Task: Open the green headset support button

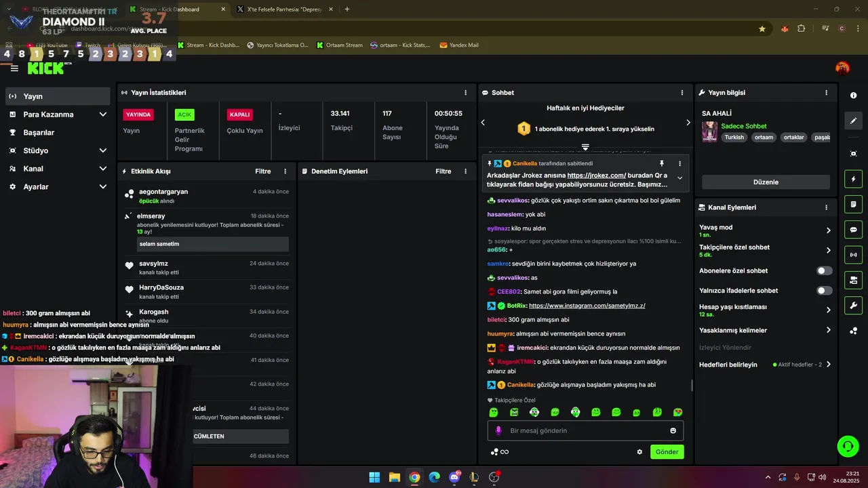Action: coord(848,446)
